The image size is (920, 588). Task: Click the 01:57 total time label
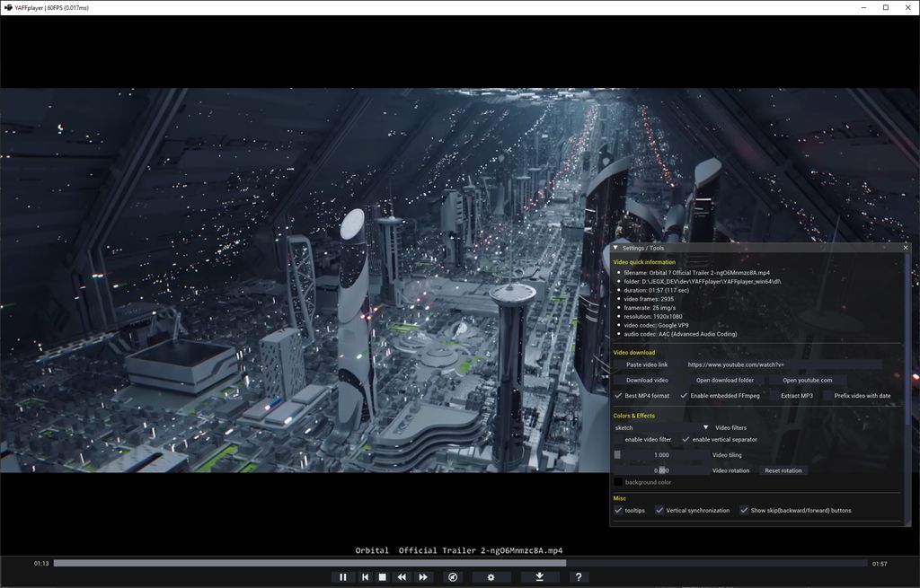pyautogui.click(x=880, y=564)
